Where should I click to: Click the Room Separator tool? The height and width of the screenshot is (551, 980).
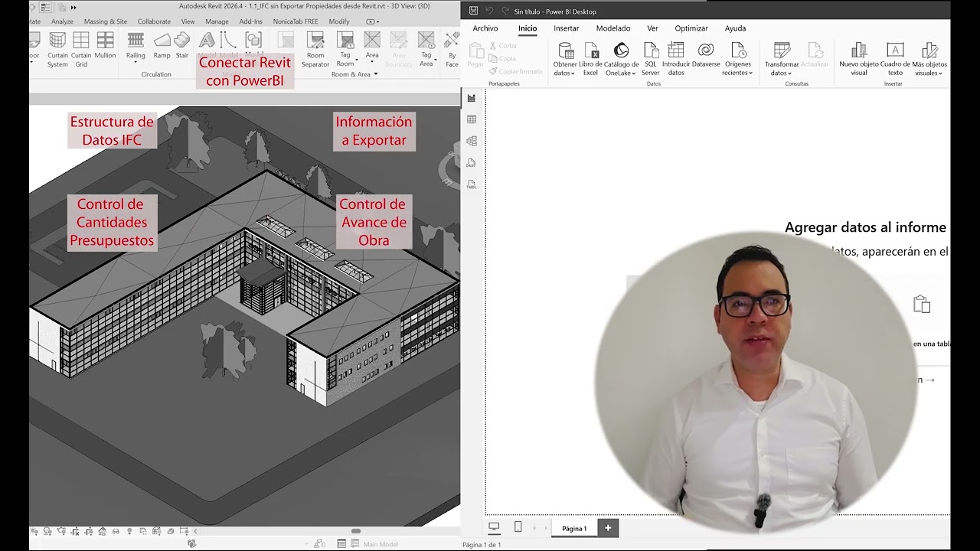tap(315, 50)
